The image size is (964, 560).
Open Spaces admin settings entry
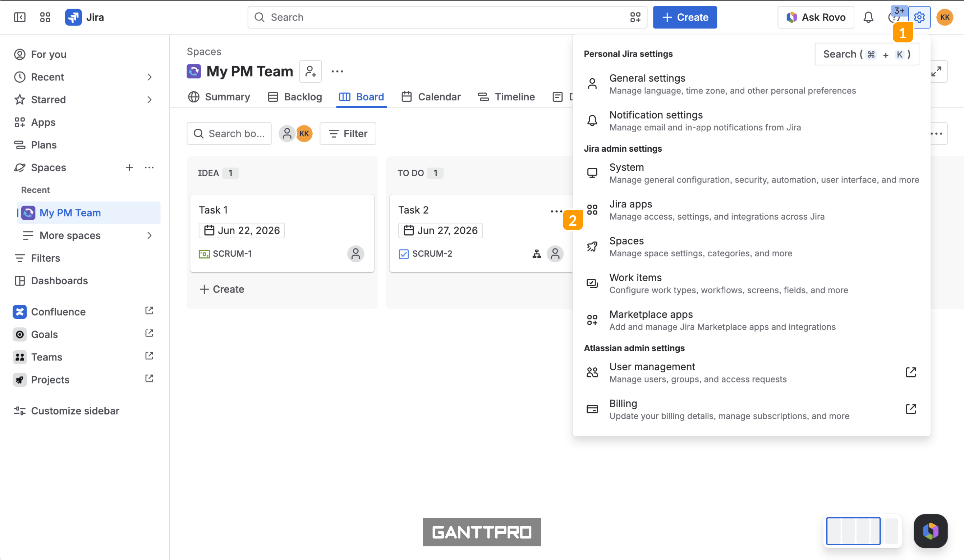(x=751, y=247)
